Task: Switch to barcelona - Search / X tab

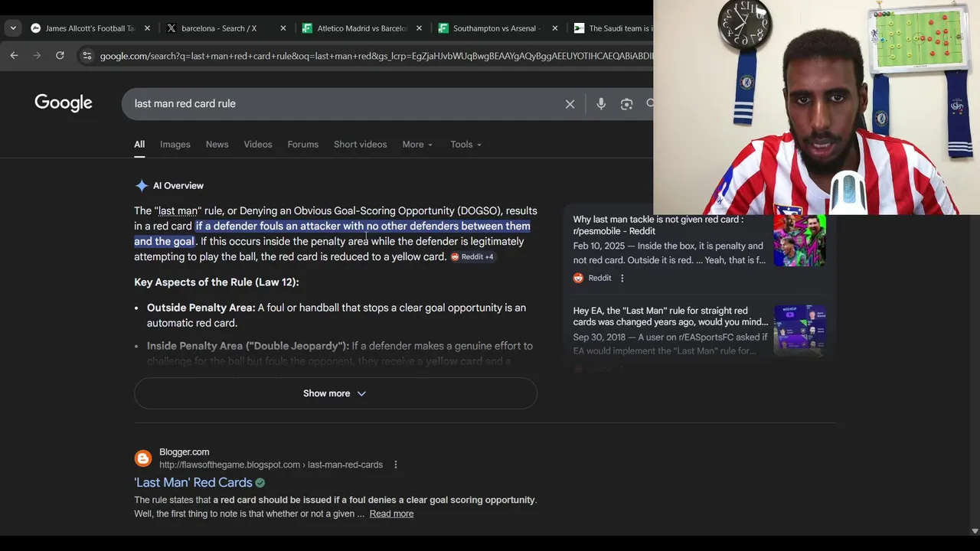Action: [x=218, y=28]
